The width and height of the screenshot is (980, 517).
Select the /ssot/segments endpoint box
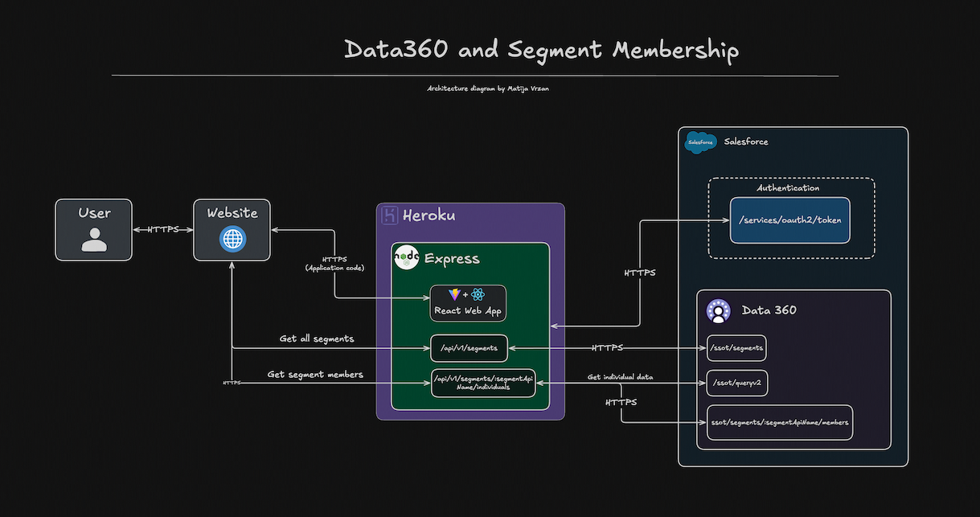736,348
